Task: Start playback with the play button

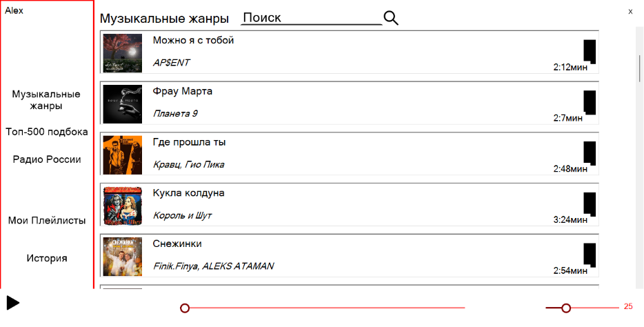Action: (x=12, y=303)
